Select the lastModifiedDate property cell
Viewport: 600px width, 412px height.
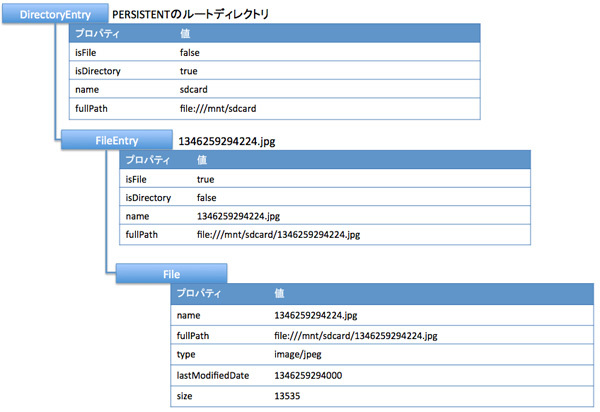click(213, 376)
